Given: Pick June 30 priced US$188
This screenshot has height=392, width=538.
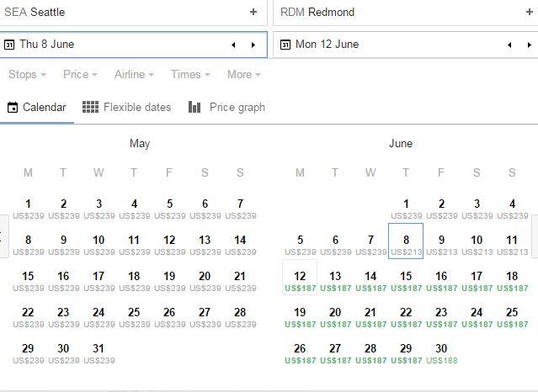Looking at the screenshot, I should (441, 353).
